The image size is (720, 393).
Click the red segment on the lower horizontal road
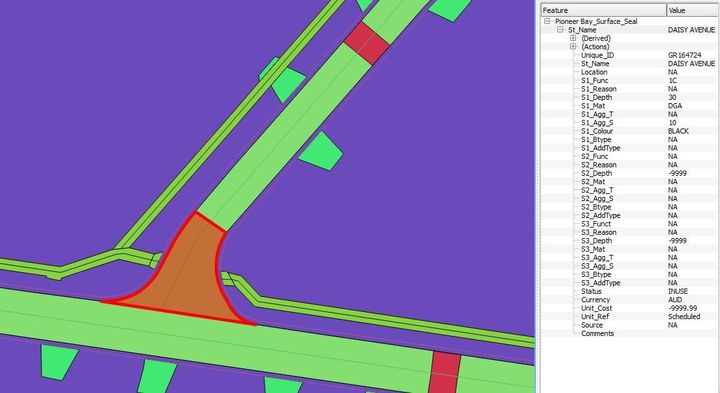point(445,372)
